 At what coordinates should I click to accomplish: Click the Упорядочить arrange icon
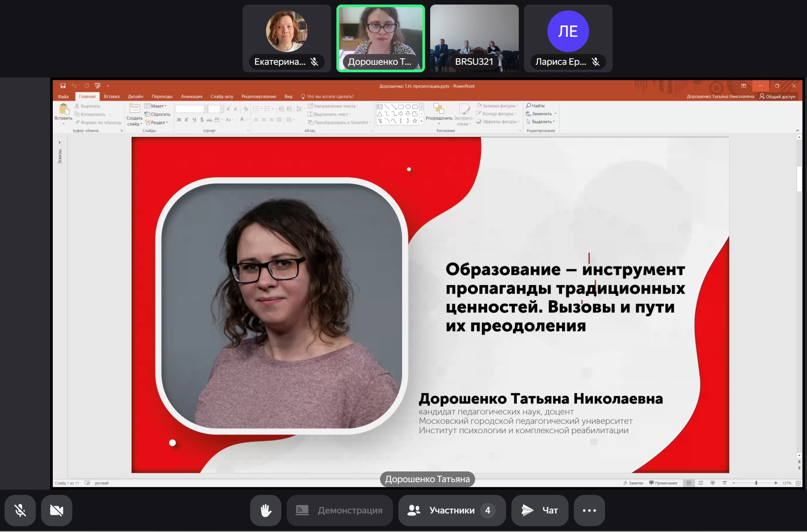coord(438,109)
